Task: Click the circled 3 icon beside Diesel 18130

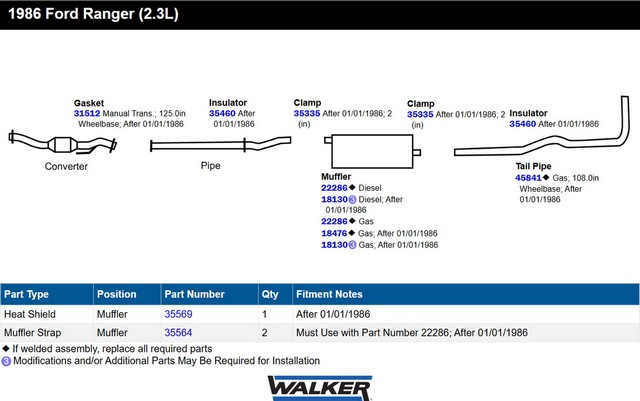Action: click(x=352, y=200)
